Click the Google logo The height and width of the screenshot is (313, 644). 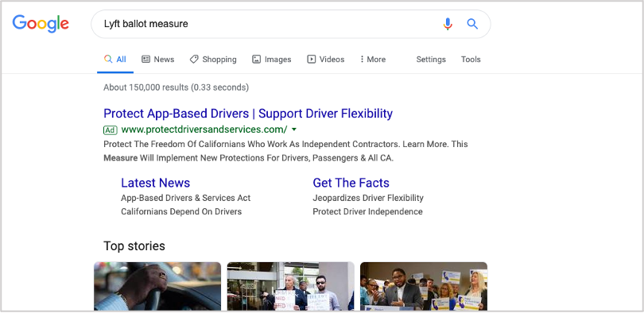point(41,24)
